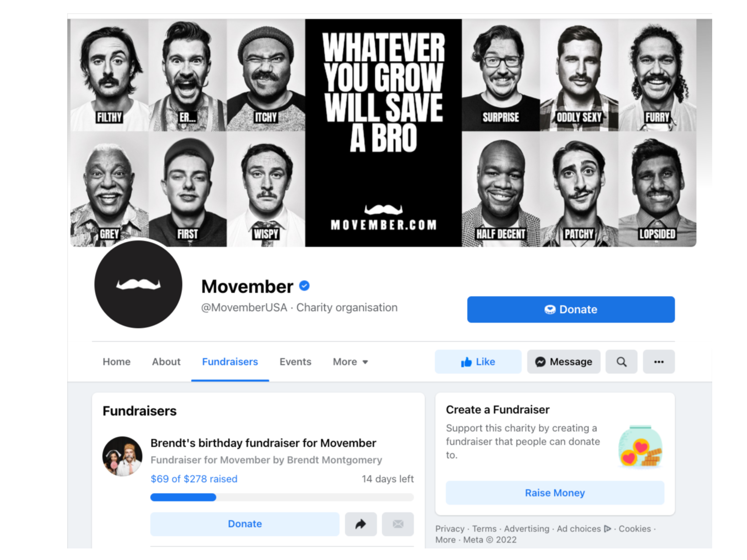The width and height of the screenshot is (747, 560).
Task: Open Message to contact Movember
Action: pos(564,362)
